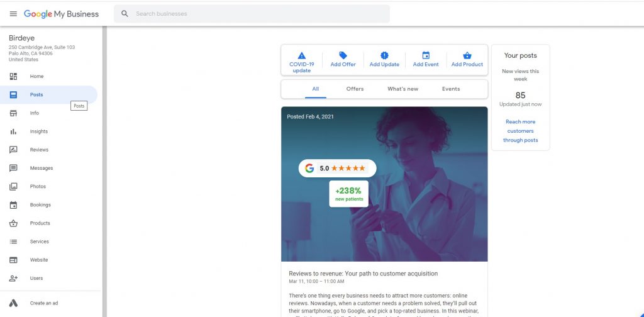
Task: Click the Posted Feb 4, 2021 label
Action: pos(310,116)
